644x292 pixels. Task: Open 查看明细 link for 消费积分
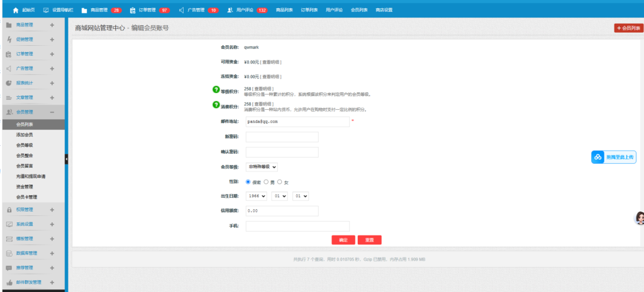tap(263, 104)
